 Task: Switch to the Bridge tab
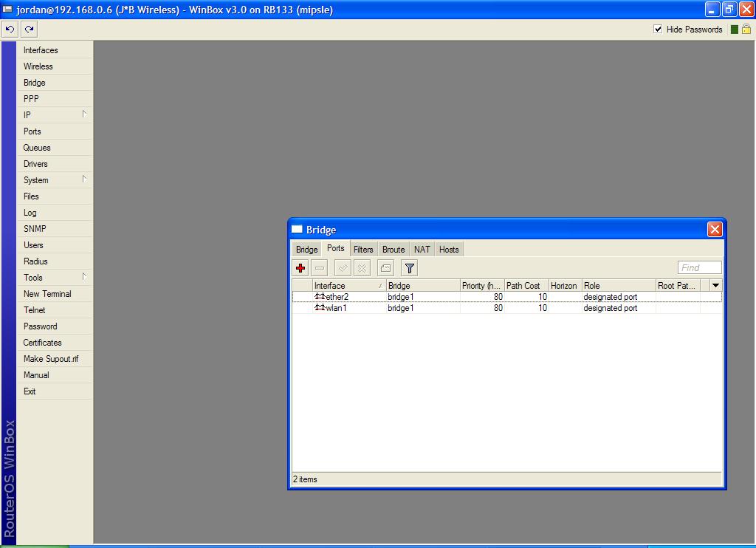306,250
